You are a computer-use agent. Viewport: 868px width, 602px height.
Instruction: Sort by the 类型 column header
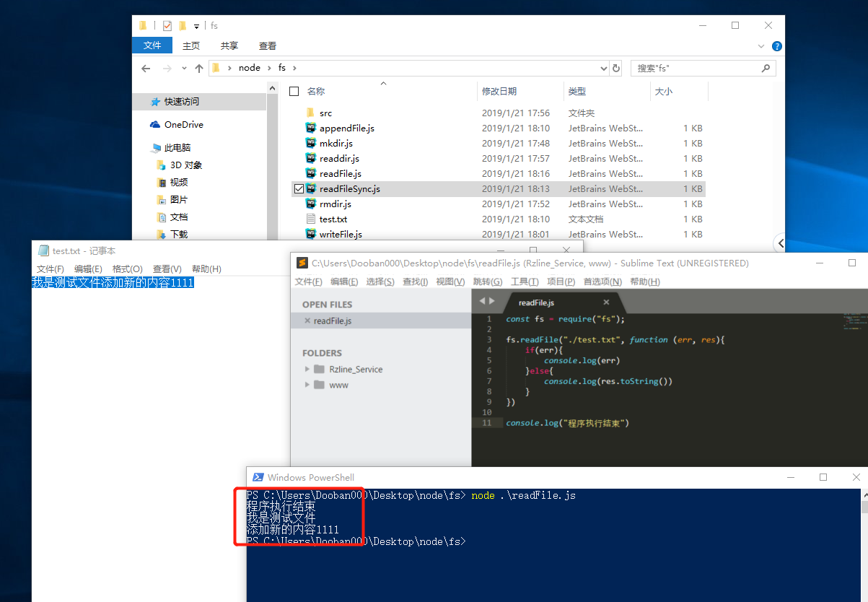tap(577, 92)
